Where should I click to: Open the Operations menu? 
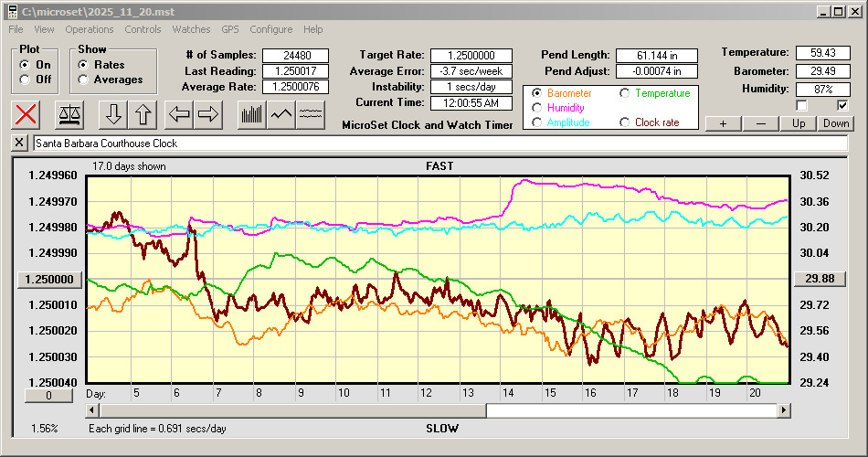click(x=90, y=29)
